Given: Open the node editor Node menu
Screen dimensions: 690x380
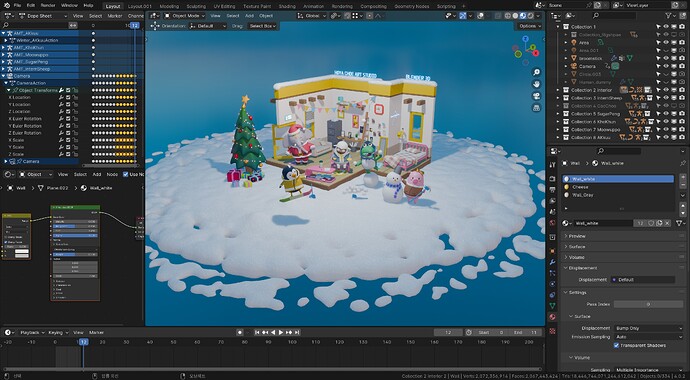Looking at the screenshot, I should (x=112, y=175).
